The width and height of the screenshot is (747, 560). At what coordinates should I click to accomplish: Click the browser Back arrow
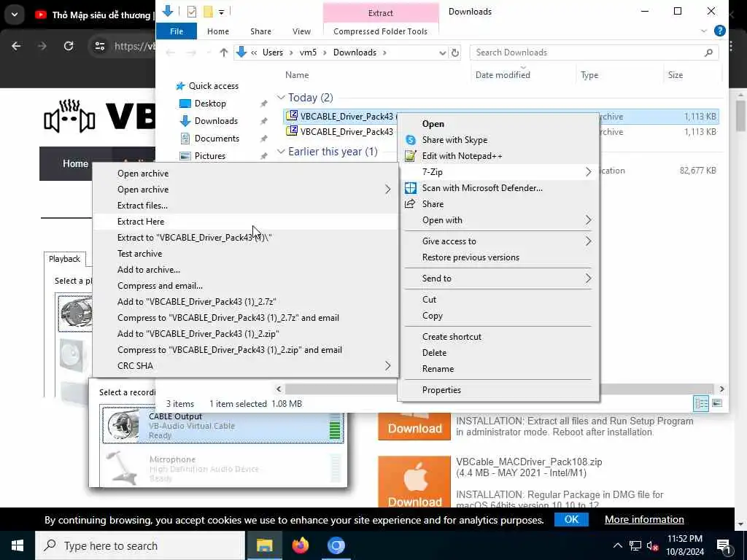tap(16, 46)
